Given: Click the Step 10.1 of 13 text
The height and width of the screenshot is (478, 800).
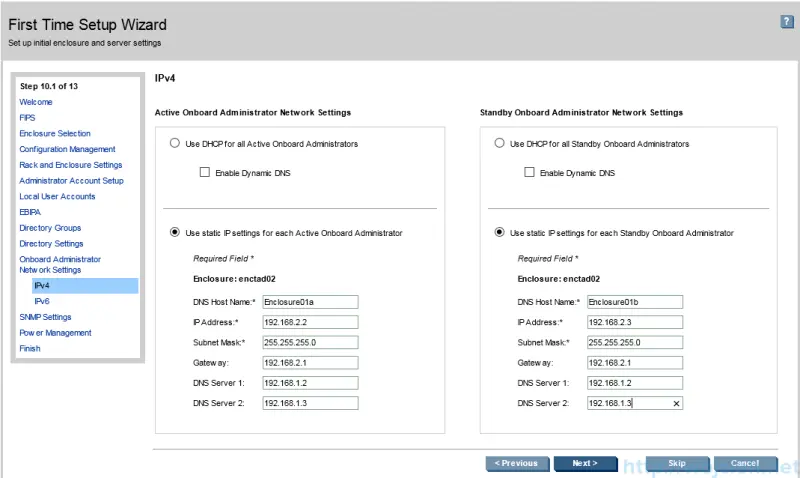Looking at the screenshot, I should coord(49,86).
